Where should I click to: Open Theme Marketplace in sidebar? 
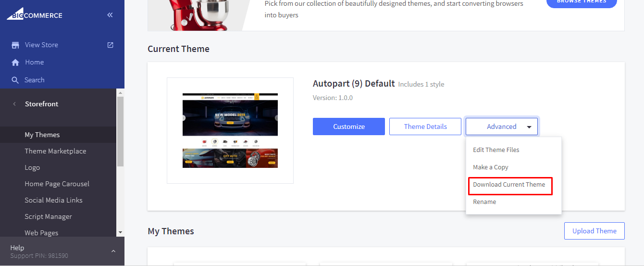pos(55,151)
